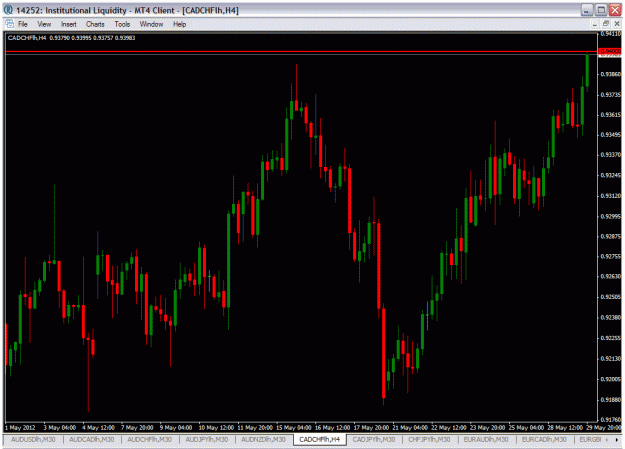Screen dimensions: 625x449
Task: Click the '29 May 20:00' time axis label
Action: [604, 427]
